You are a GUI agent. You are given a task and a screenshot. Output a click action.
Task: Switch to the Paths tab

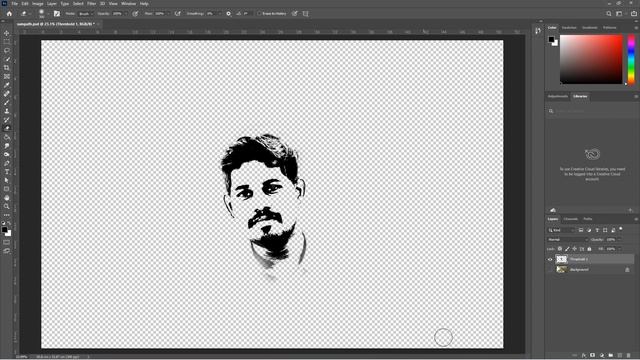pyautogui.click(x=588, y=219)
